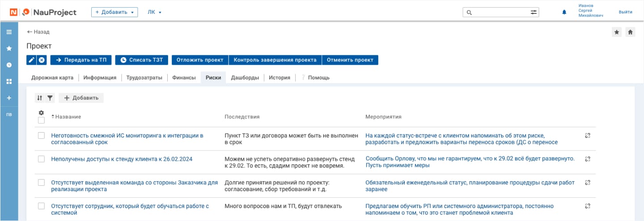Open risk Отсутствует сотрудник, который будет обучаться
This screenshot has height=221, width=644.
point(130,209)
